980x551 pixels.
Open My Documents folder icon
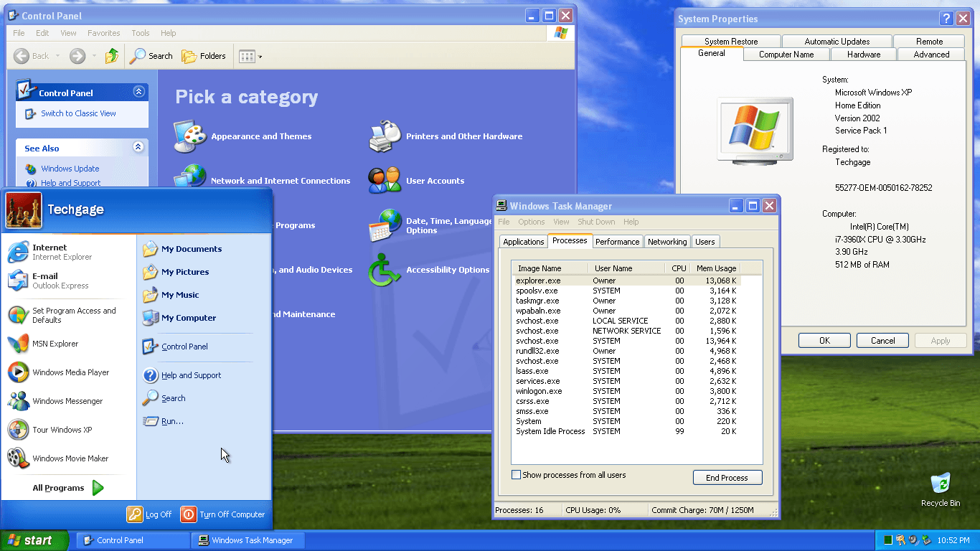150,249
